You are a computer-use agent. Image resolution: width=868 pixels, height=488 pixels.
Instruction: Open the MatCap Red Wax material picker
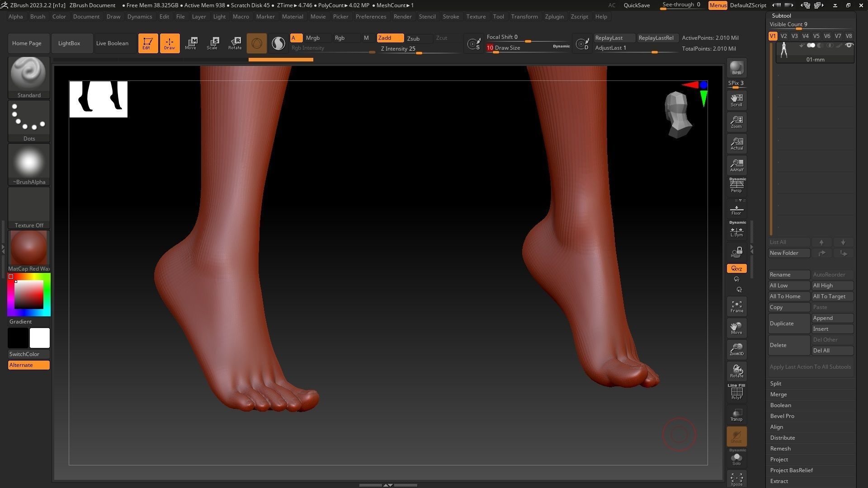coord(29,251)
